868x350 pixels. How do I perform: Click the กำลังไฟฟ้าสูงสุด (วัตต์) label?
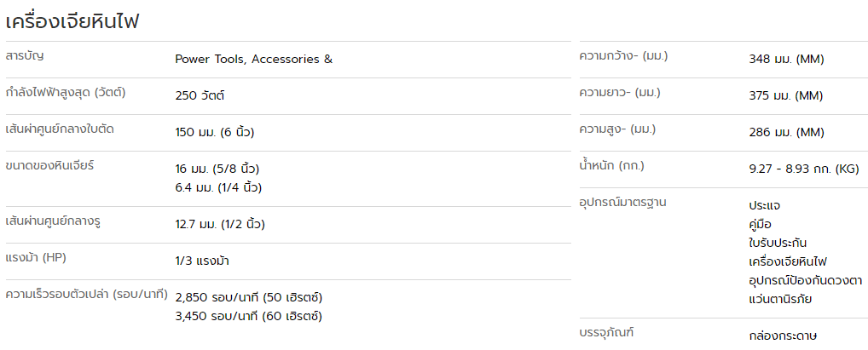(66, 92)
